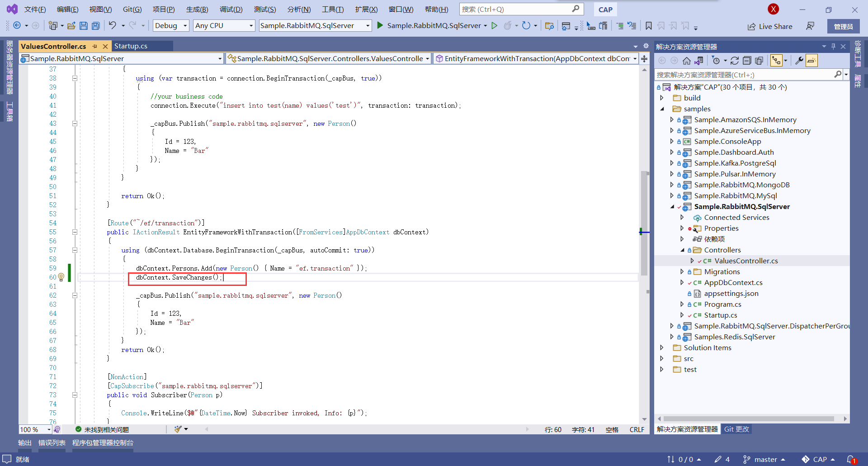
Task: Collapse the code block at line 55
Action: tap(75, 232)
